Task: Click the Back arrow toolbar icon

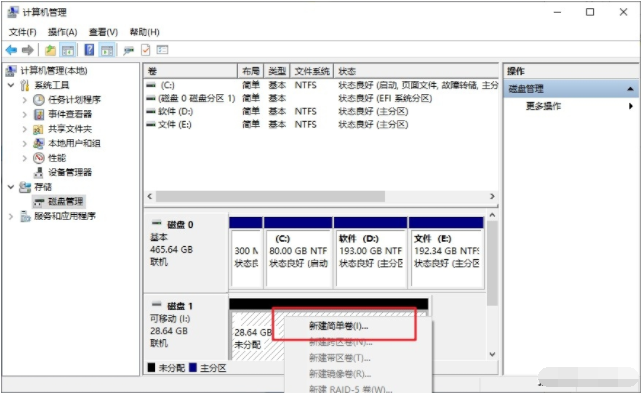Action: 11,50
